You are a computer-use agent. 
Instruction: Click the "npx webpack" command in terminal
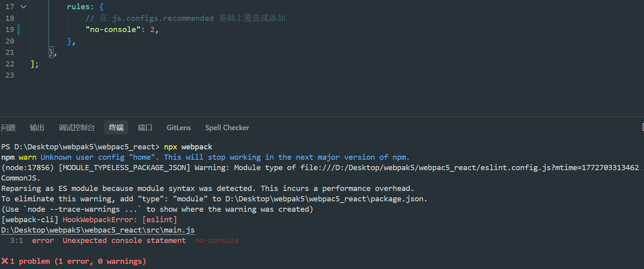188,147
